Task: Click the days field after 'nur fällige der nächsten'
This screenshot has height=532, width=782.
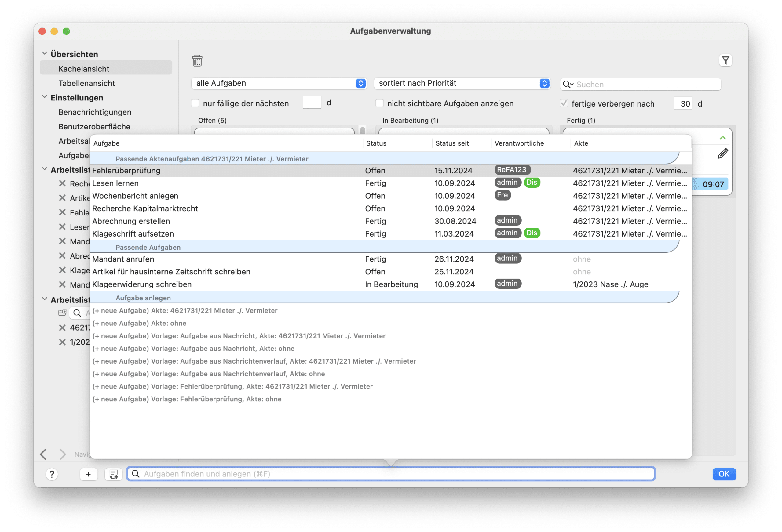Action: [312, 103]
